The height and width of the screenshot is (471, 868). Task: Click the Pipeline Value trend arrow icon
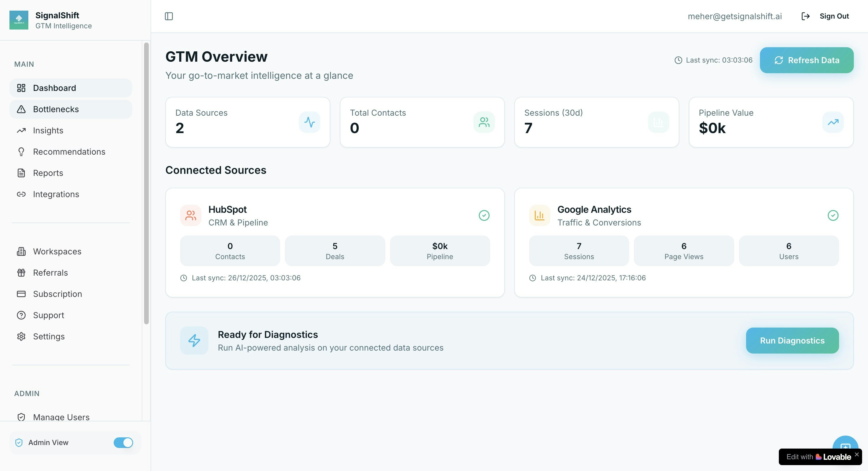[x=833, y=122]
